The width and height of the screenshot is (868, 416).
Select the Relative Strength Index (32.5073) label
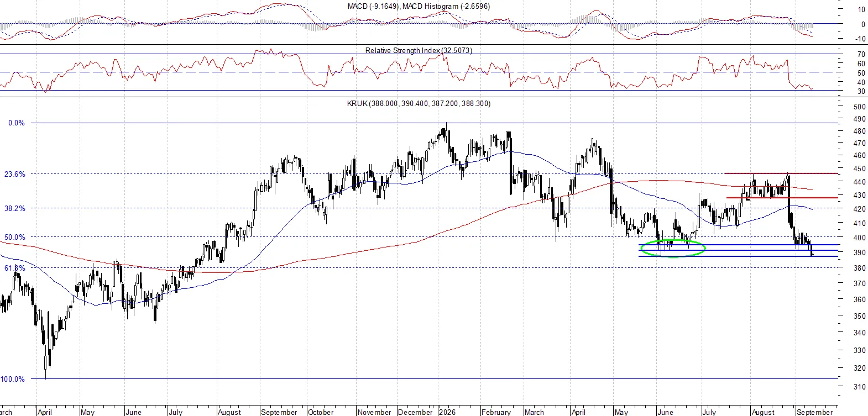tap(419, 50)
